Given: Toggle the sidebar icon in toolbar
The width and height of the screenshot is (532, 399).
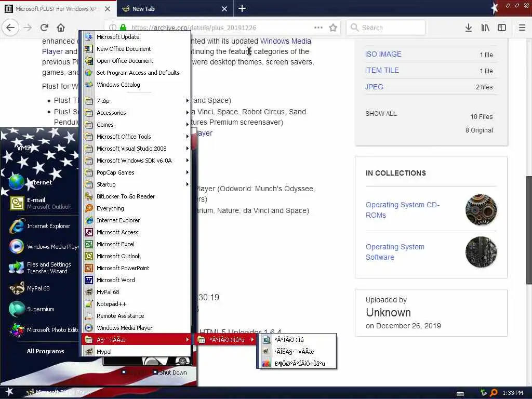Looking at the screenshot, I should pyautogui.click(x=502, y=28).
